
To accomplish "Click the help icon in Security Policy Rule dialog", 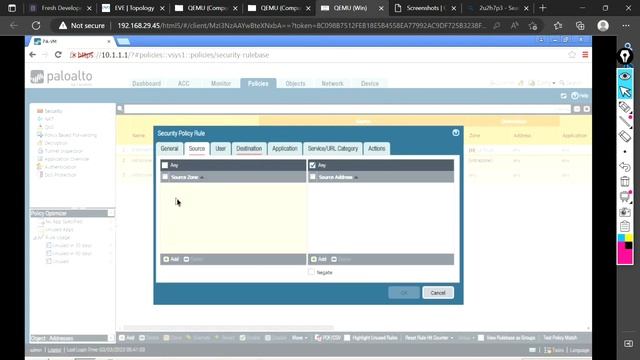I will 456,133.
